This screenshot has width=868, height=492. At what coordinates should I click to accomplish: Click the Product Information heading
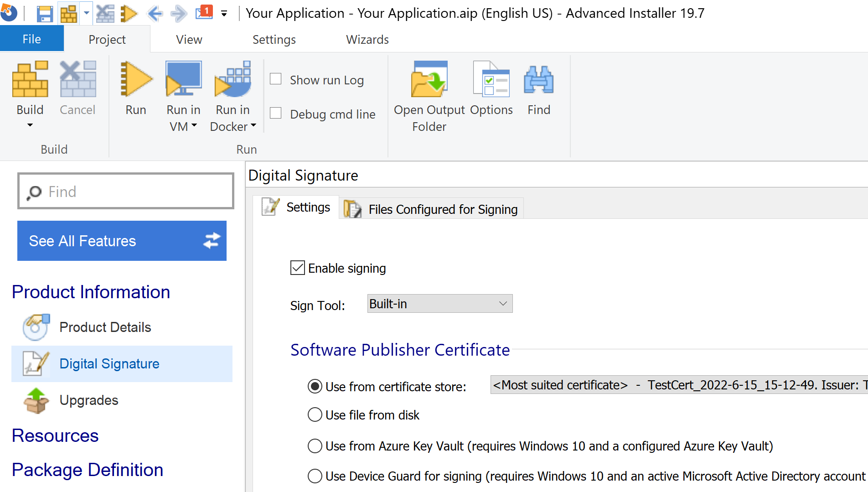tap(91, 292)
